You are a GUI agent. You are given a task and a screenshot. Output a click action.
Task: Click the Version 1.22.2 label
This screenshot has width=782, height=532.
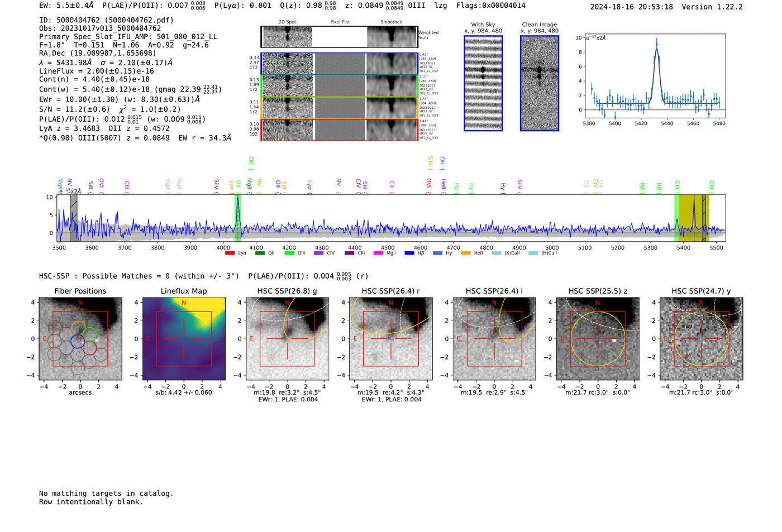tap(712, 7)
